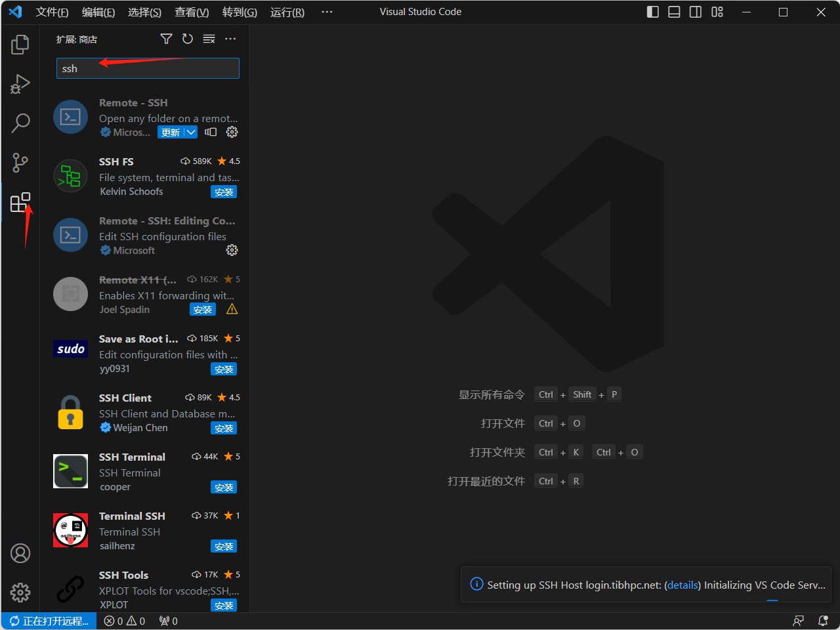Toggle secondary side bar layout icon
The height and width of the screenshot is (630, 840).
click(x=696, y=12)
